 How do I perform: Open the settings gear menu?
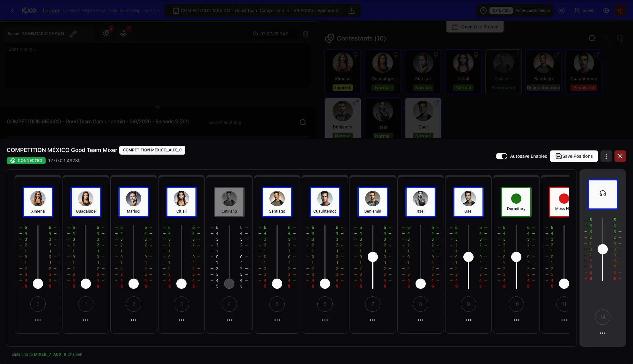coord(606,11)
